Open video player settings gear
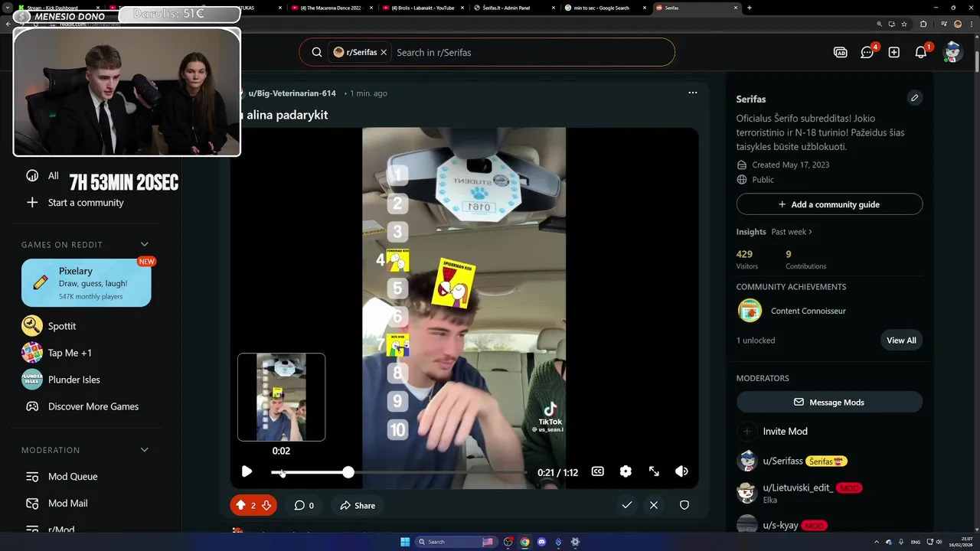The height and width of the screenshot is (551, 980). coord(626,471)
